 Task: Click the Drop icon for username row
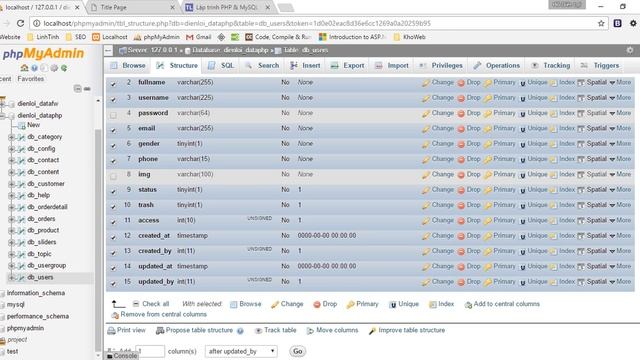pyautogui.click(x=461, y=98)
